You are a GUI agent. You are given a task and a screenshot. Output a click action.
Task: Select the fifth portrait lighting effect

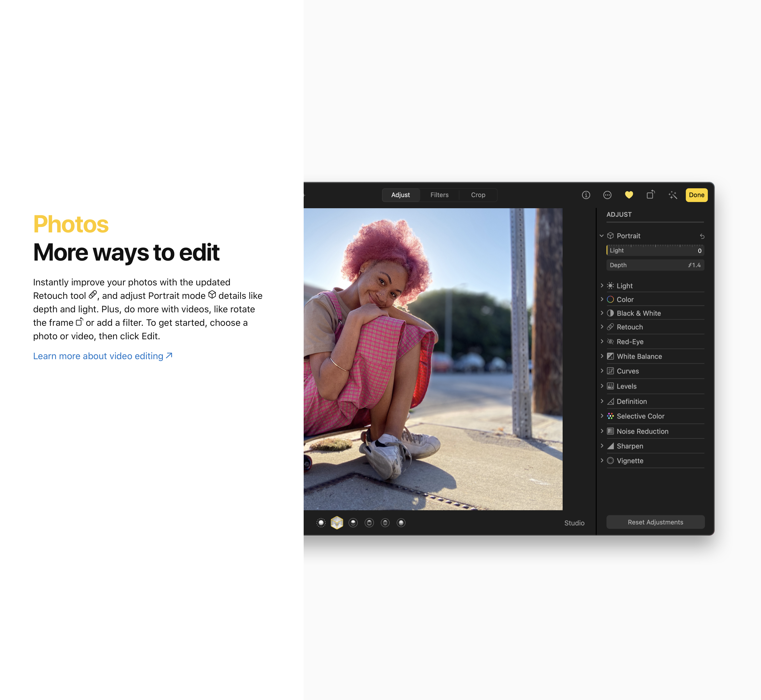[385, 523]
